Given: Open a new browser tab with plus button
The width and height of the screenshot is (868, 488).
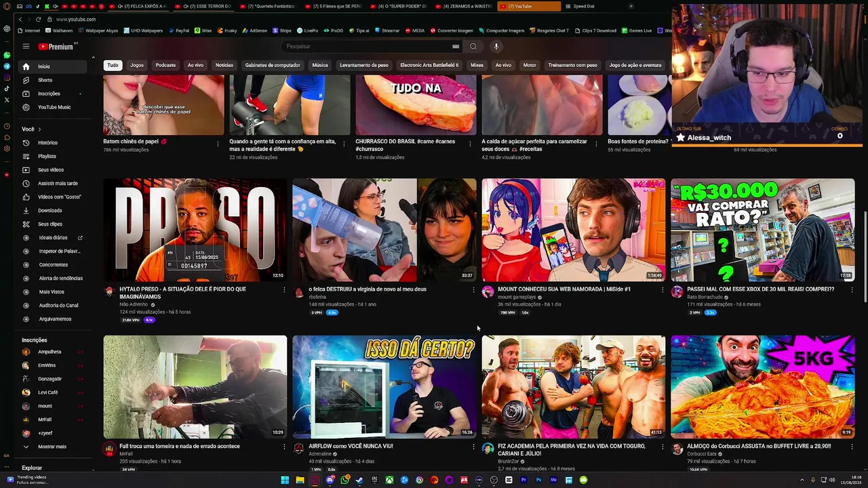Looking at the screenshot, I should tap(631, 6).
